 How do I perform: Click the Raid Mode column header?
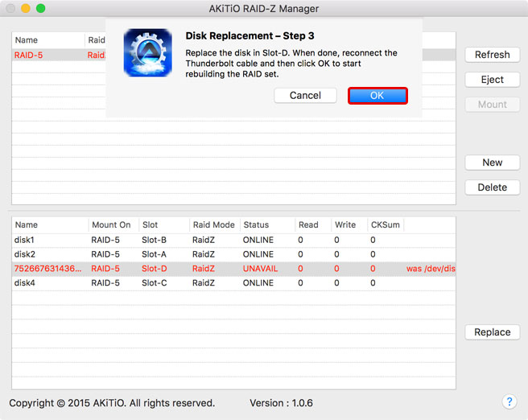[x=212, y=225]
